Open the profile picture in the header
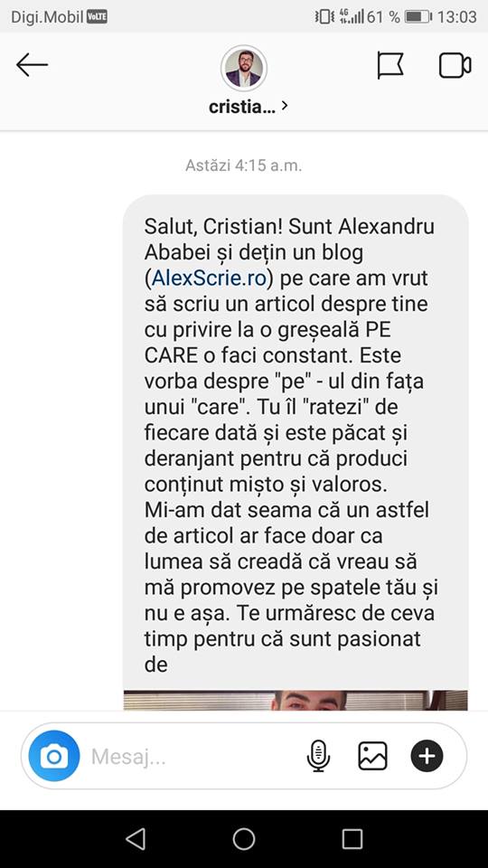This screenshot has height=868, width=488. pyautogui.click(x=244, y=68)
